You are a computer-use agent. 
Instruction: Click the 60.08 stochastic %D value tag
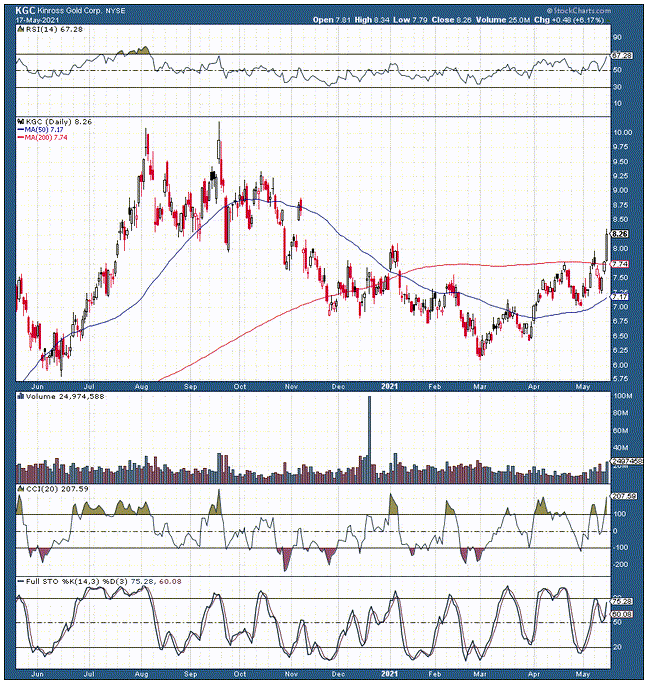click(x=621, y=614)
